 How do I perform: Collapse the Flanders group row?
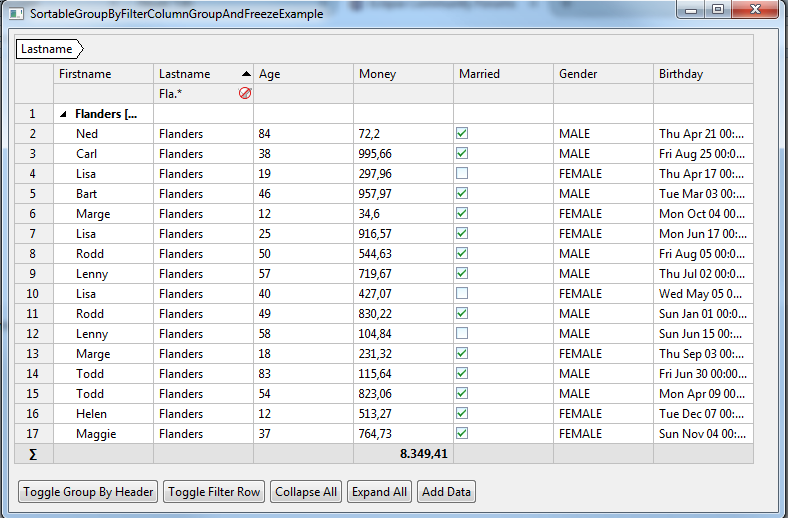(x=63, y=114)
